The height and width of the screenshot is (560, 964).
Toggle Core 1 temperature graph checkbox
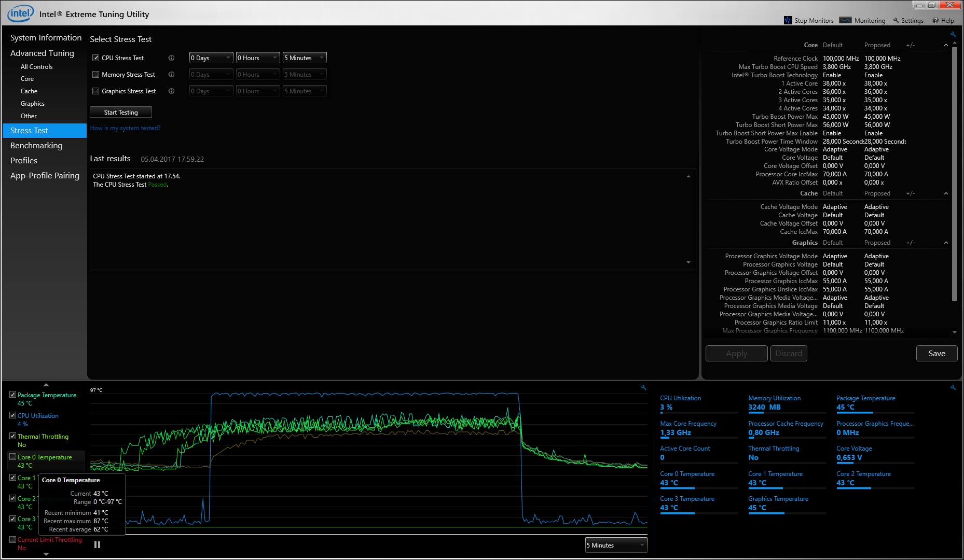pyautogui.click(x=13, y=478)
